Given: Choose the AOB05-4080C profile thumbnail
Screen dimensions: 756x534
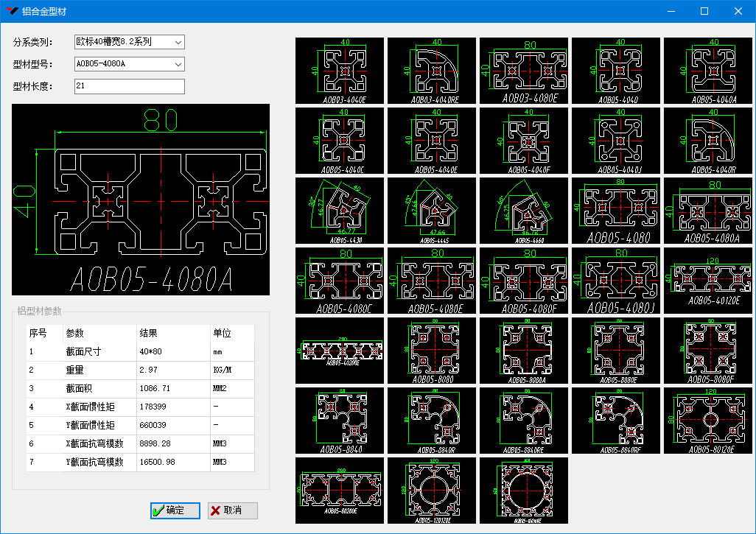Looking at the screenshot, I should click(340, 281).
